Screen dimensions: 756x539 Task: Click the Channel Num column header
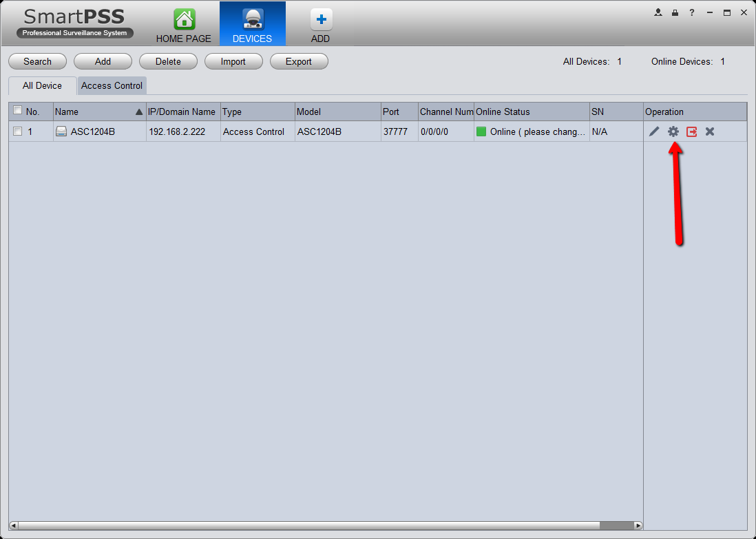(446, 112)
